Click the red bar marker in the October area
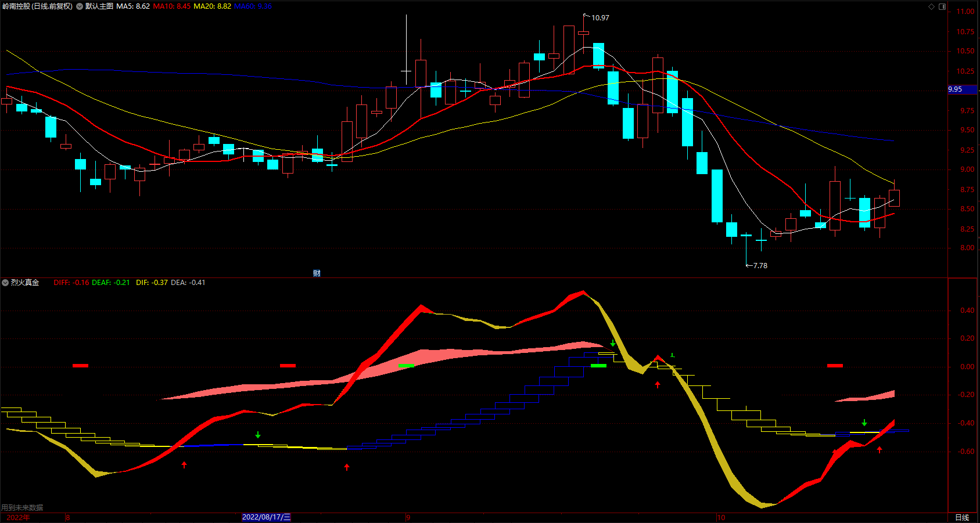The image size is (980, 523). 835,366
